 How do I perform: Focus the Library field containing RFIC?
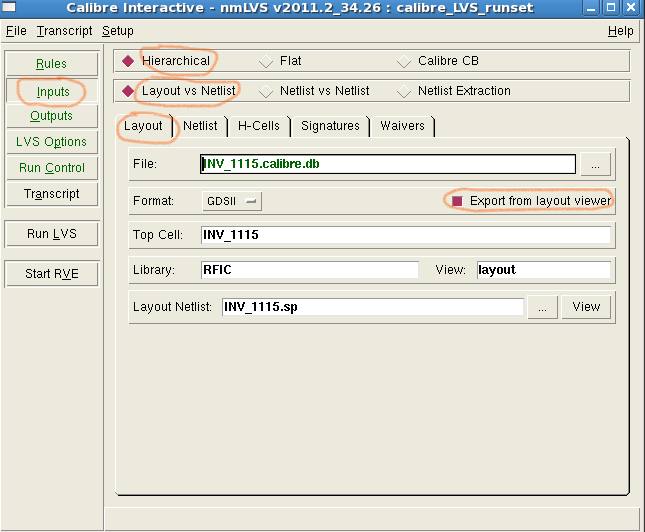click(310, 270)
